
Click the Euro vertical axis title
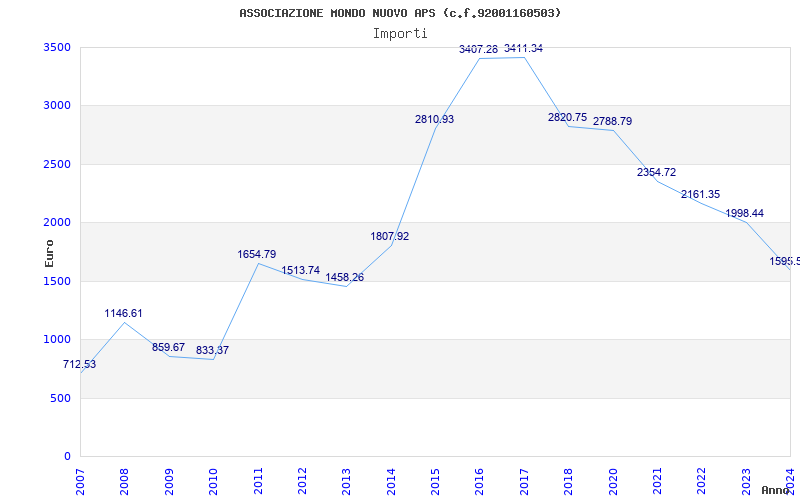click(49, 253)
